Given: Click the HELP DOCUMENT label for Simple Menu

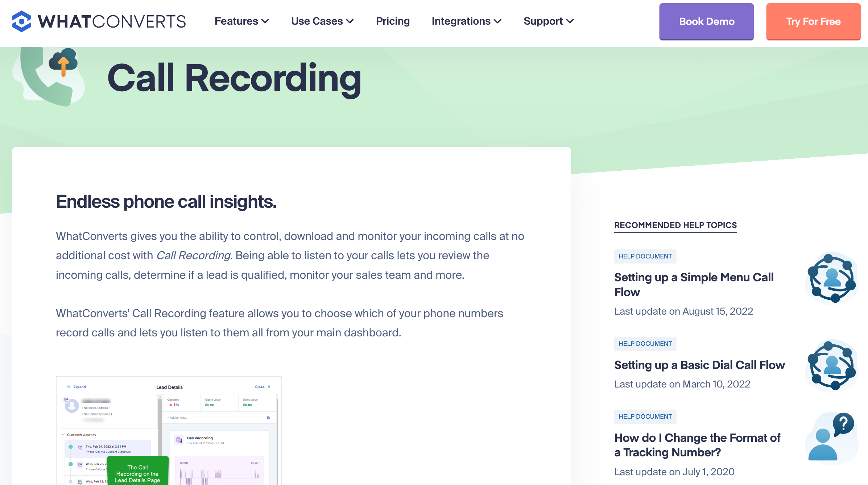Looking at the screenshot, I should [x=646, y=256].
